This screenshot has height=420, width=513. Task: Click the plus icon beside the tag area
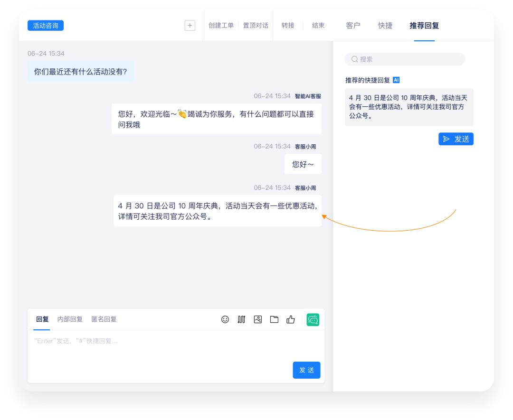pyautogui.click(x=190, y=26)
